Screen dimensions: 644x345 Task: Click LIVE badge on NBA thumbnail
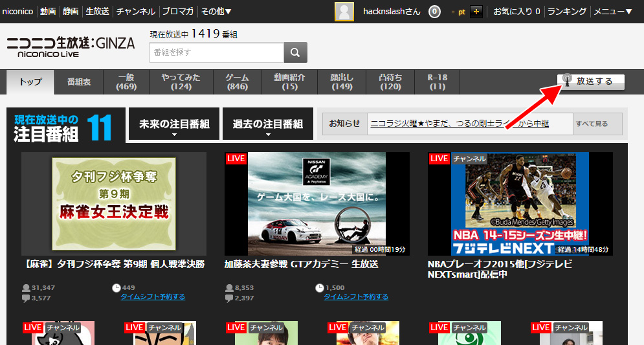pos(439,159)
